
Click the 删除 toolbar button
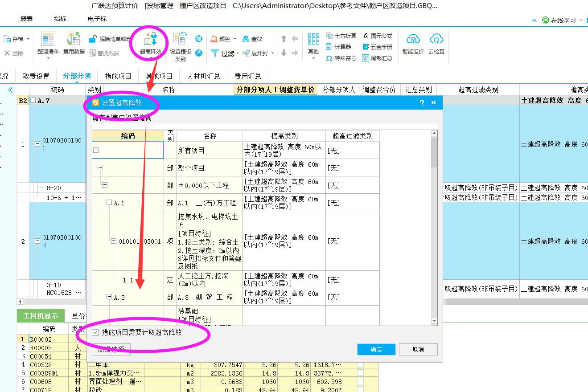click(x=14, y=53)
